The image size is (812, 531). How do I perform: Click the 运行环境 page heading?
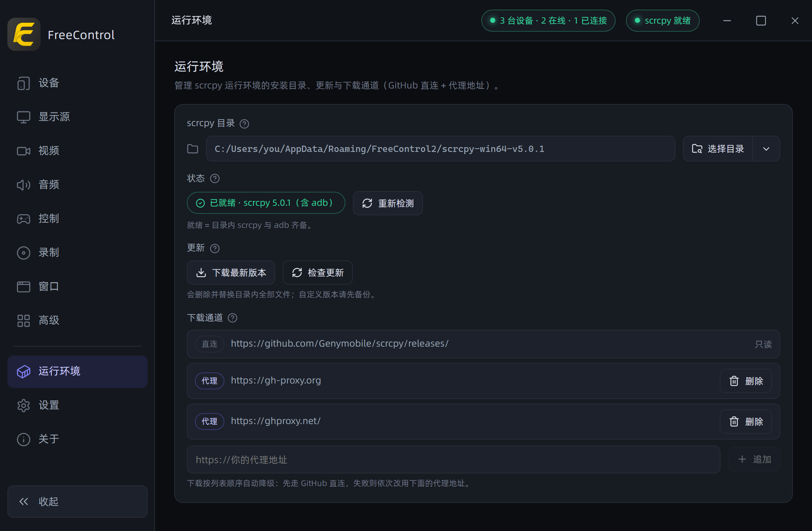(x=199, y=67)
